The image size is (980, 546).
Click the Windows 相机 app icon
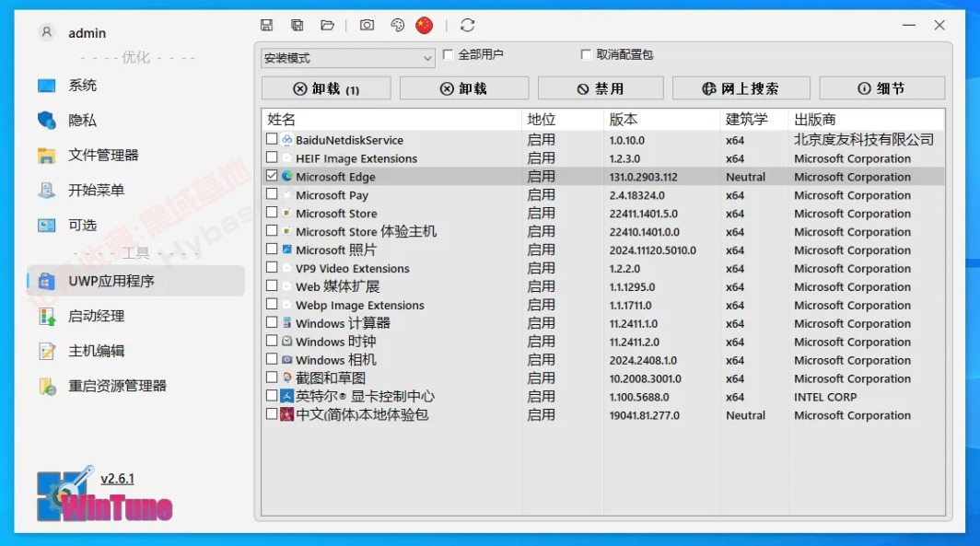click(286, 360)
